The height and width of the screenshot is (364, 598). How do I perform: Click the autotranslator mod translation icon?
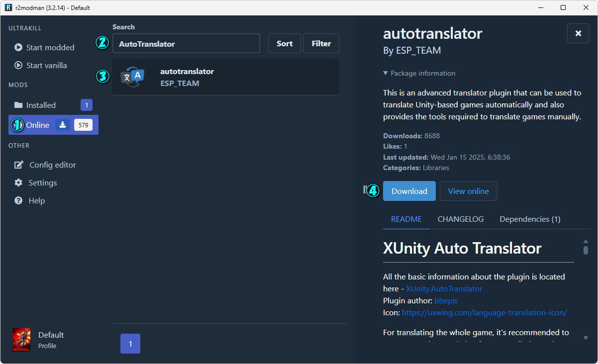tap(132, 78)
